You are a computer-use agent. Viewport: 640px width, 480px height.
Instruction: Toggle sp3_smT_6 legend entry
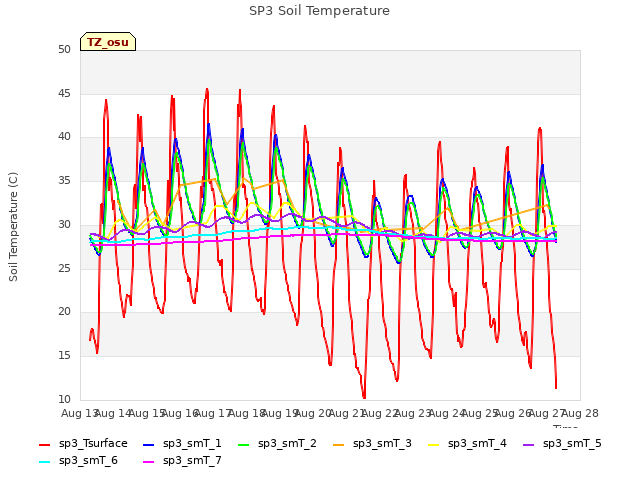coord(78,461)
